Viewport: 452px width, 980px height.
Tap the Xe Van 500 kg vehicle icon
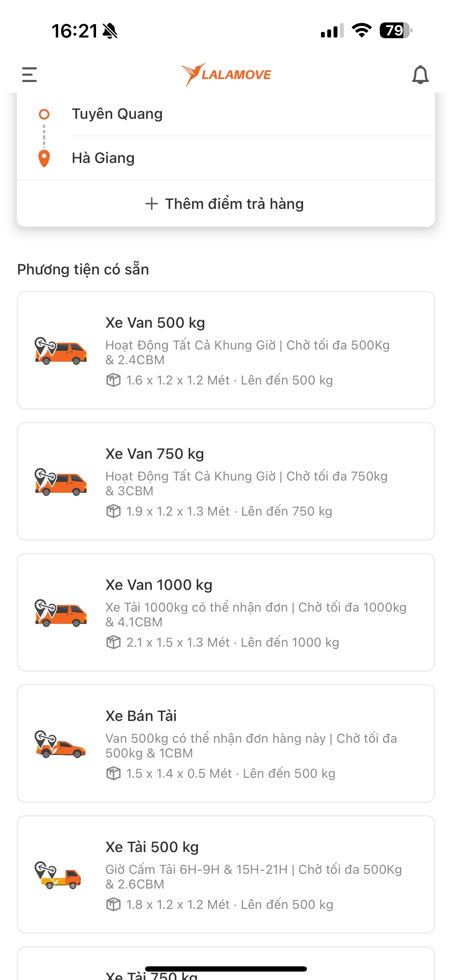pos(61,351)
